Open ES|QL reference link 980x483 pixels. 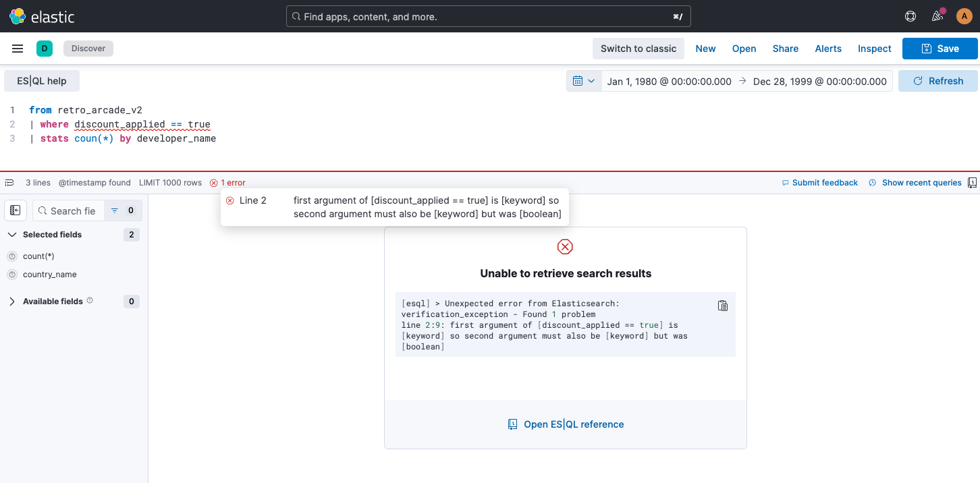coord(566,424)
